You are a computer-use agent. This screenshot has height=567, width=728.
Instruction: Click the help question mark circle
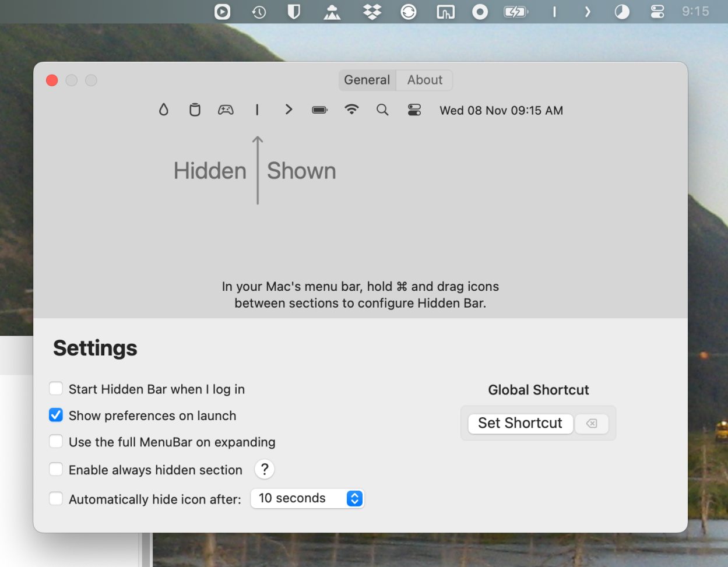(x=264, y=469)
